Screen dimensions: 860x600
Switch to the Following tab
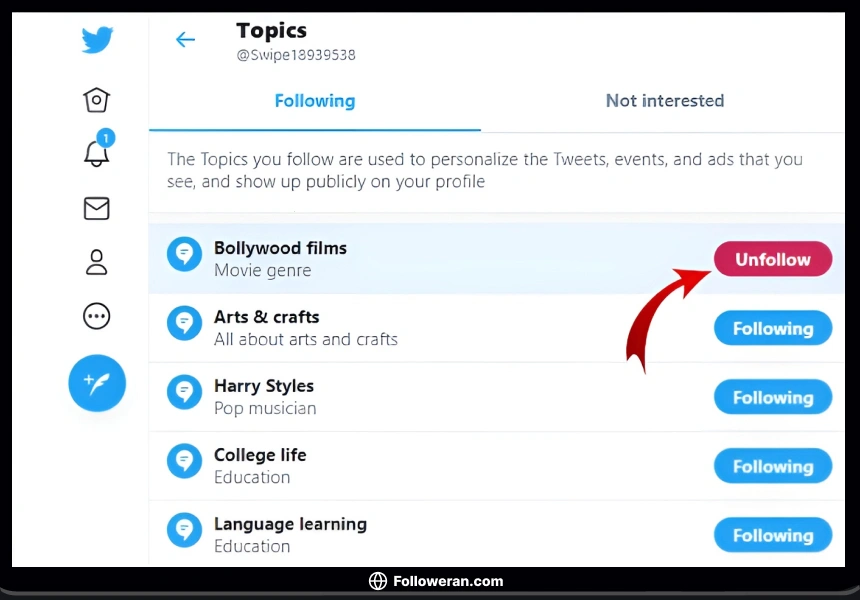pos(315,101)
